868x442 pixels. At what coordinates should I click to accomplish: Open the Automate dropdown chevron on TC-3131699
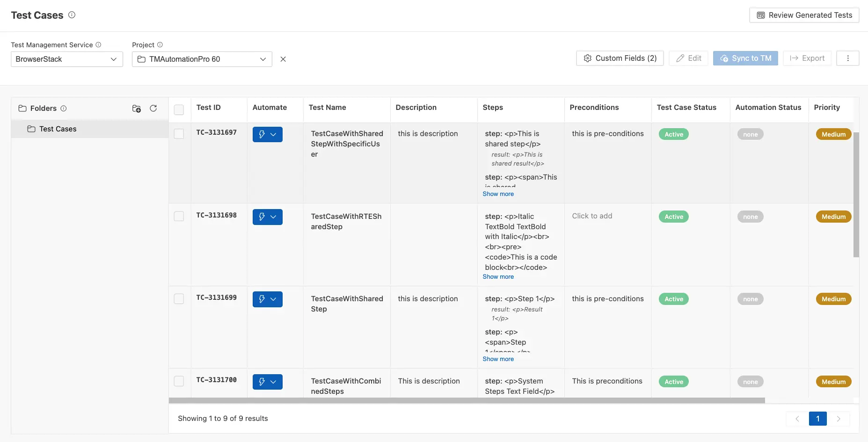click(274, 299)
